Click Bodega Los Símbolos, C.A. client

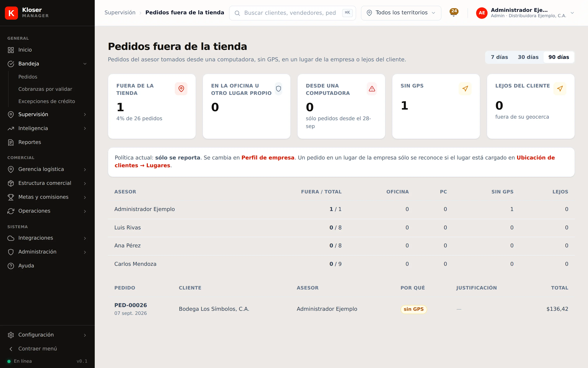click(214, 309)
